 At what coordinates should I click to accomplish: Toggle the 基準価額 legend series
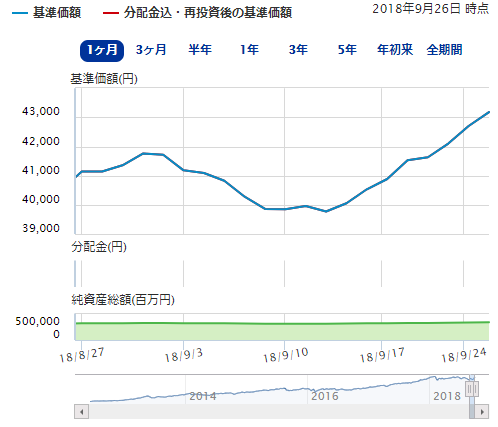(47, 13)
